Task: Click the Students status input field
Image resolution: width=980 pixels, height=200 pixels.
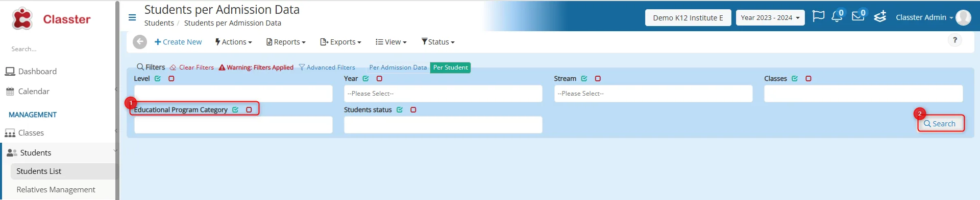Action: pyautogui.click(x=443, y=125)
